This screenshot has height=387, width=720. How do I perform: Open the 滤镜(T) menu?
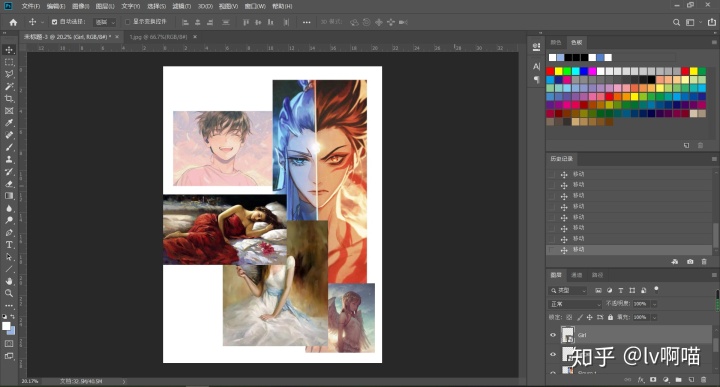click(x=181, y=6)
